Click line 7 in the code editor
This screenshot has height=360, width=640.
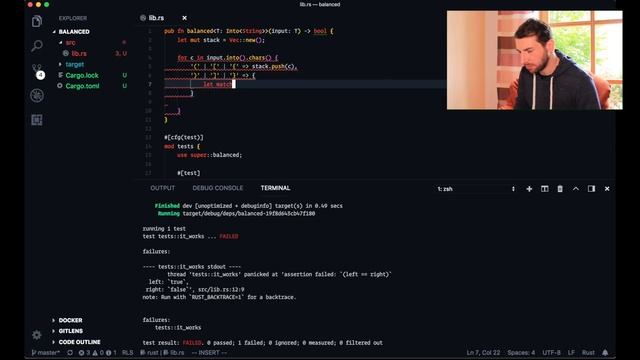click(x=305, y=84)
